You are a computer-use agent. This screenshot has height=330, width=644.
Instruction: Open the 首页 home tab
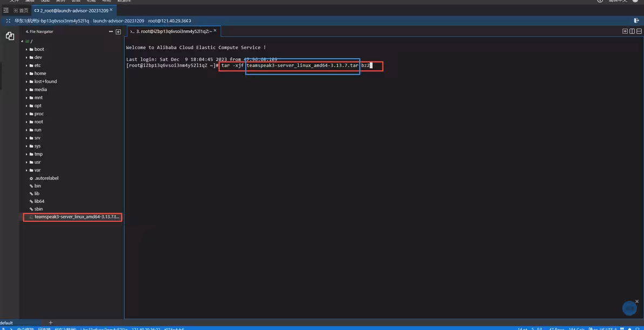click(21, 10)
